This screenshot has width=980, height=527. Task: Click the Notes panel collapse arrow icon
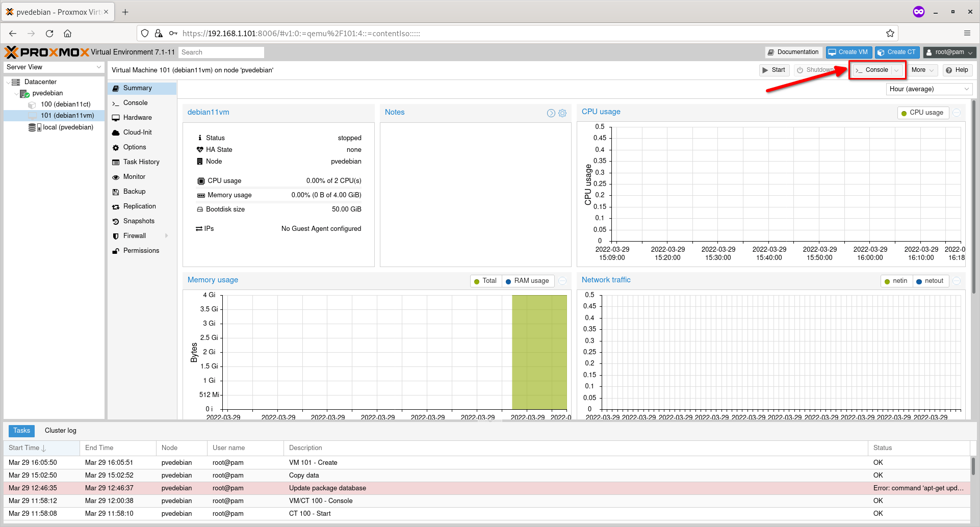point(551,113)
